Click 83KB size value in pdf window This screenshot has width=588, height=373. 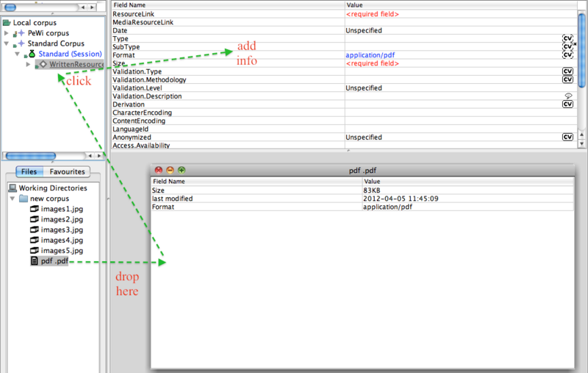click(372, 191)
